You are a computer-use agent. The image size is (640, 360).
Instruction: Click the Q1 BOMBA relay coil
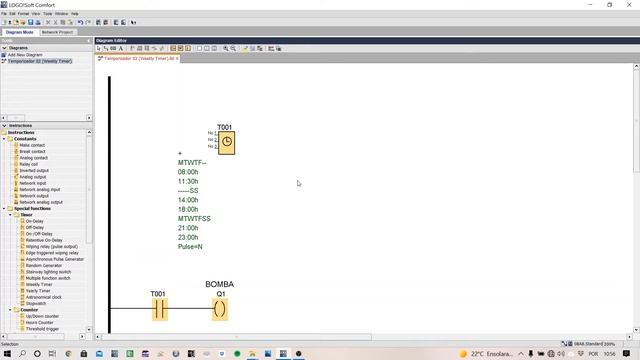pos(220,309)
